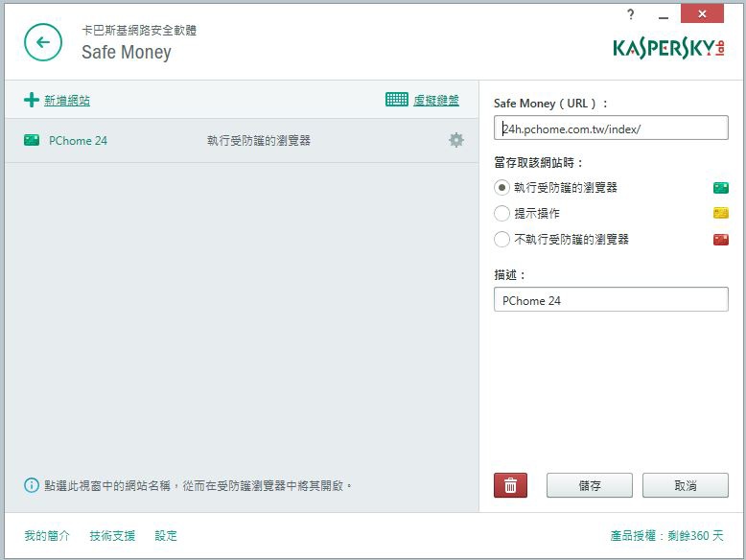Go back using the circular arrow button

pos(43,42)
